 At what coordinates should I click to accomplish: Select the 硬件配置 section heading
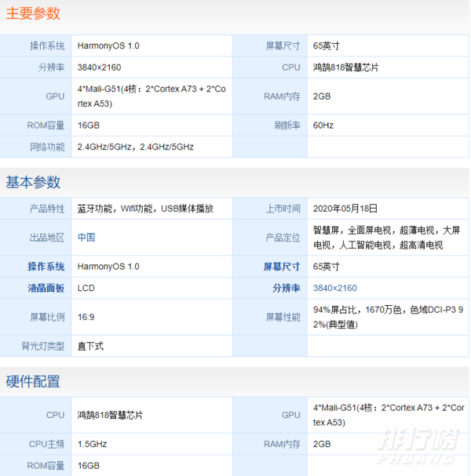[x=33, y=381]
